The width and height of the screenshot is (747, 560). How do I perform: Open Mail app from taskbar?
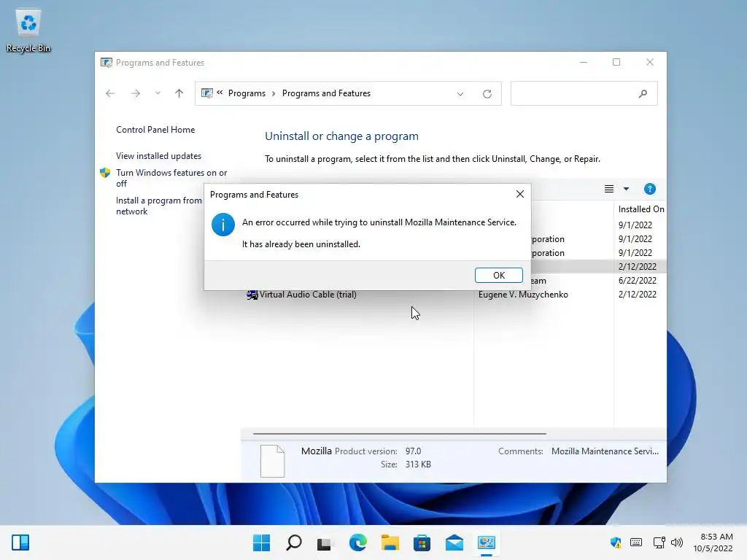tap(454, 542)
